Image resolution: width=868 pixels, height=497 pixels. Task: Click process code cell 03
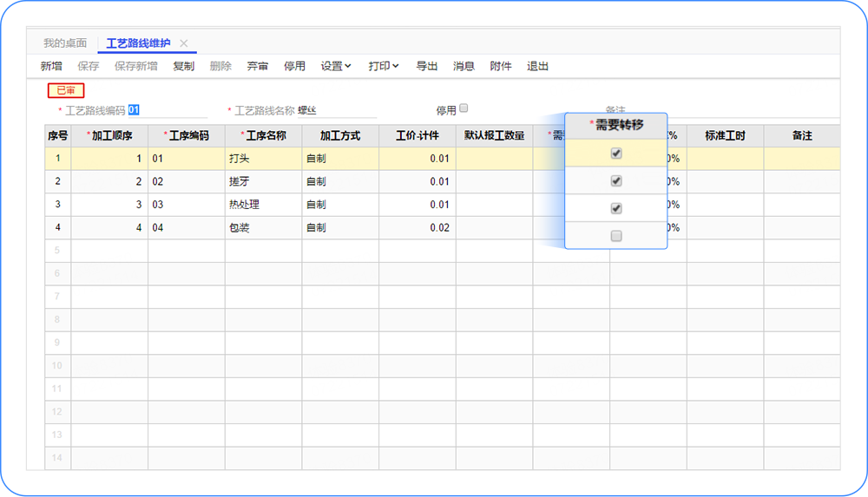(x=187, y=205)
